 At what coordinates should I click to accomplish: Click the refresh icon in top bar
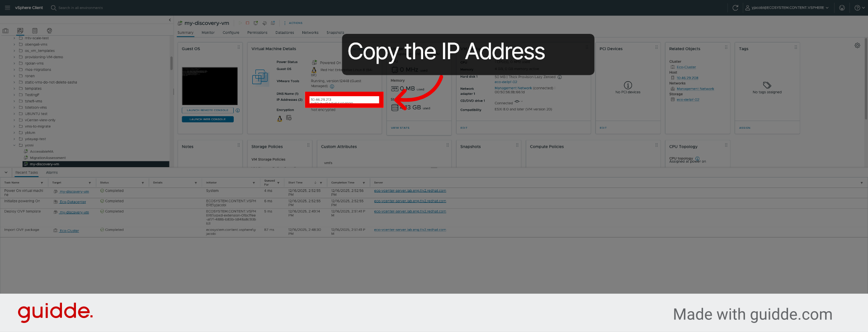coord(736,8)
